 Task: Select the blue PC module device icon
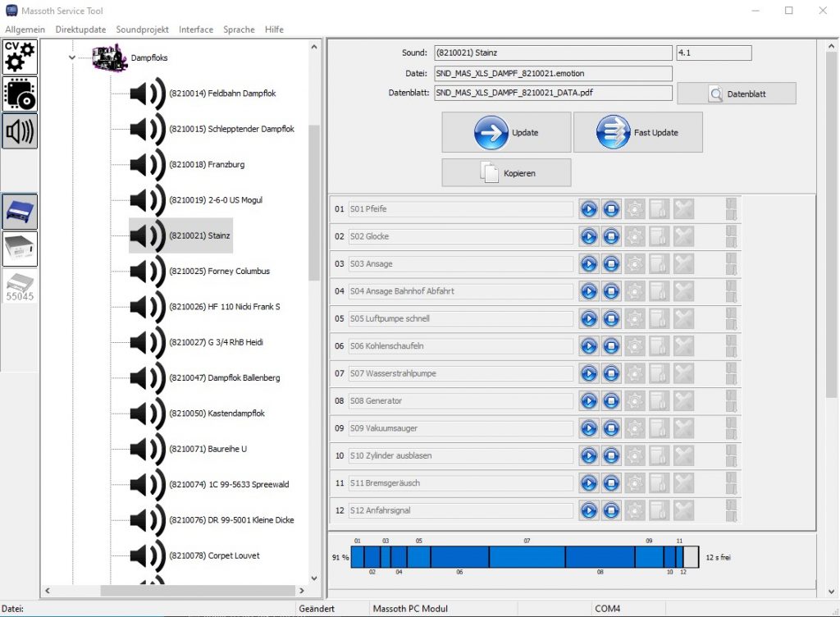[x=19, y=212]
